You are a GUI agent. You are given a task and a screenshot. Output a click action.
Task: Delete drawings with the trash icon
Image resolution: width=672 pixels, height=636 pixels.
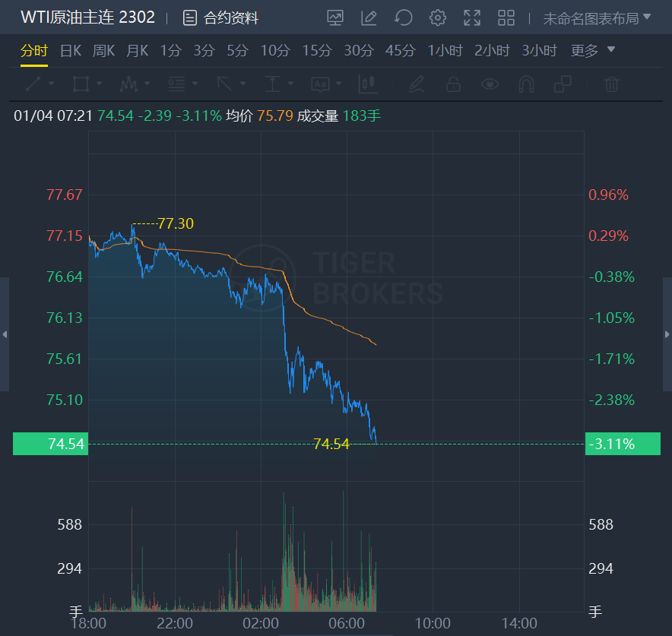tap(612, 84)
